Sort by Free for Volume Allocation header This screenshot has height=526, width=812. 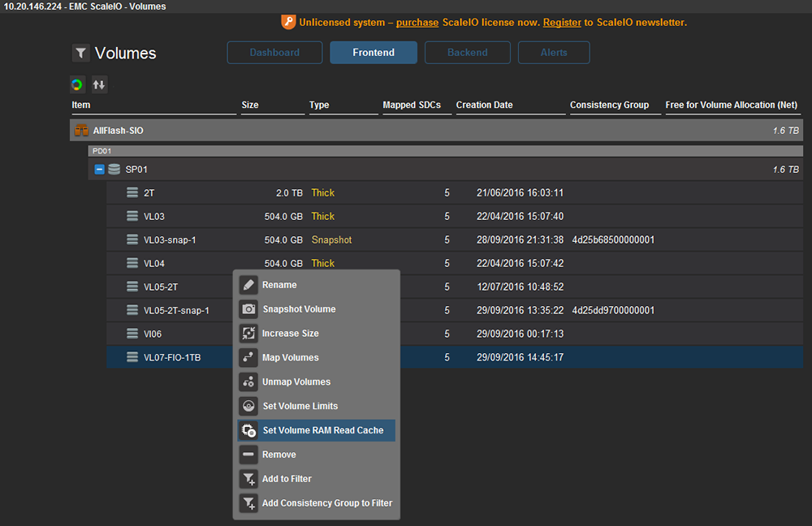[732, 105]
